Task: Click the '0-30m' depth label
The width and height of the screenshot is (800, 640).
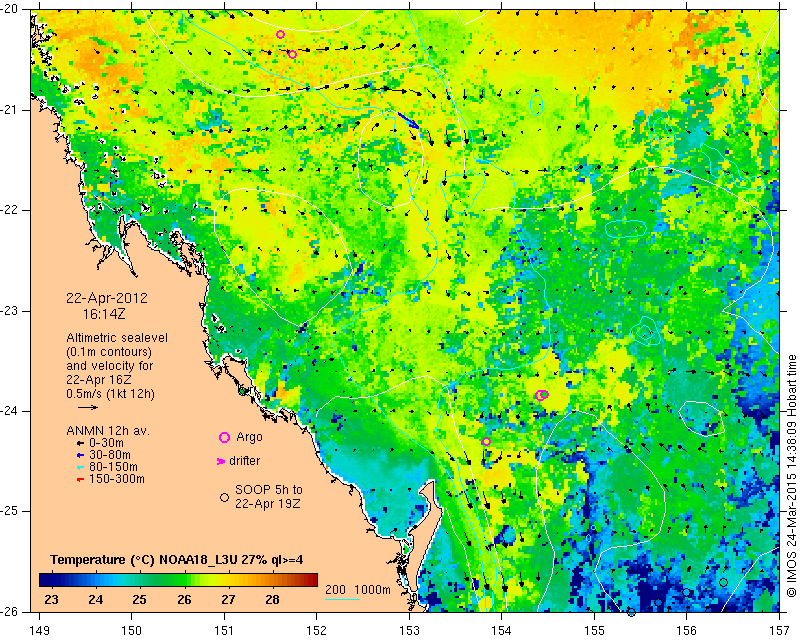Action: point(106,443)
